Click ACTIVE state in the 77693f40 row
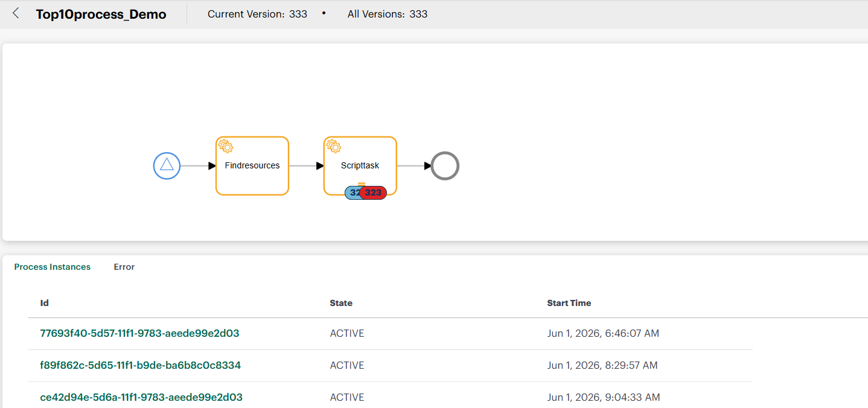The height and width of the screenshot is (408, 868). [347, 333]
